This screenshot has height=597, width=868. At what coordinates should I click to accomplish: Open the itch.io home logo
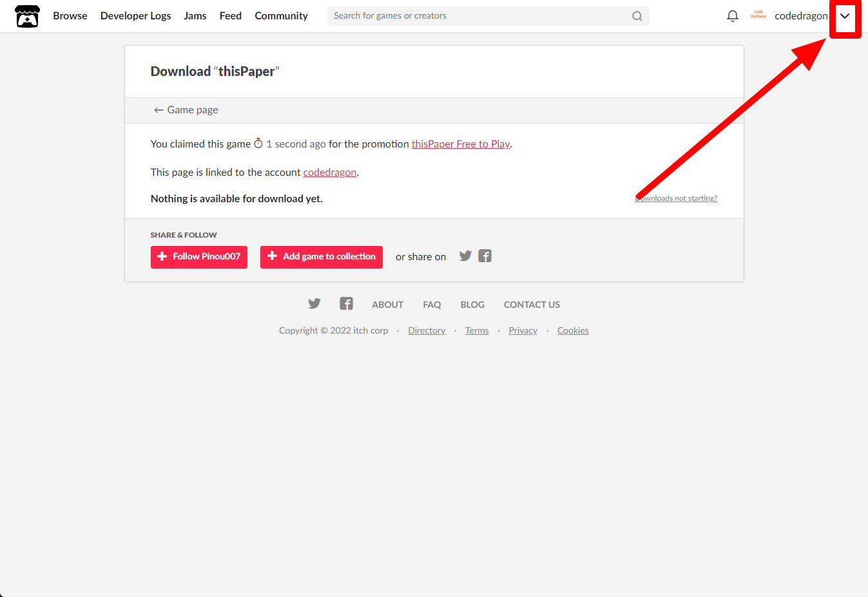click(x=27, y=16)
